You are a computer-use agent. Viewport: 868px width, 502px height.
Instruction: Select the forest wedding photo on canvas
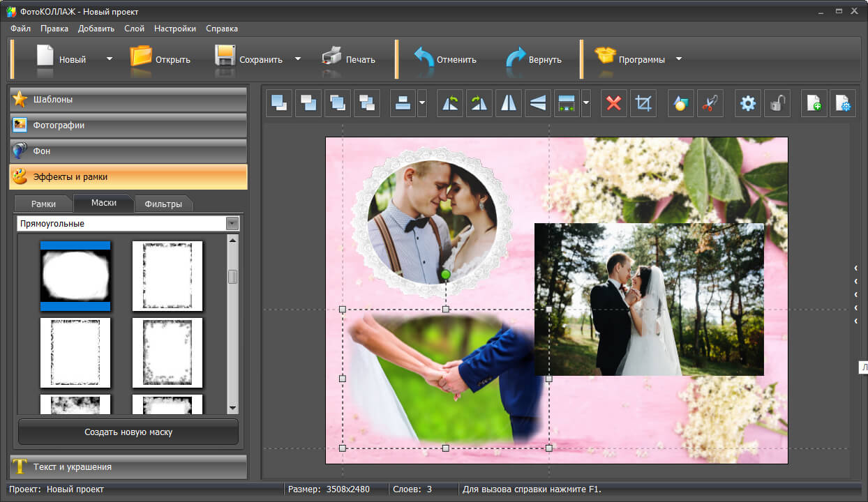click(x=649, y=299)
